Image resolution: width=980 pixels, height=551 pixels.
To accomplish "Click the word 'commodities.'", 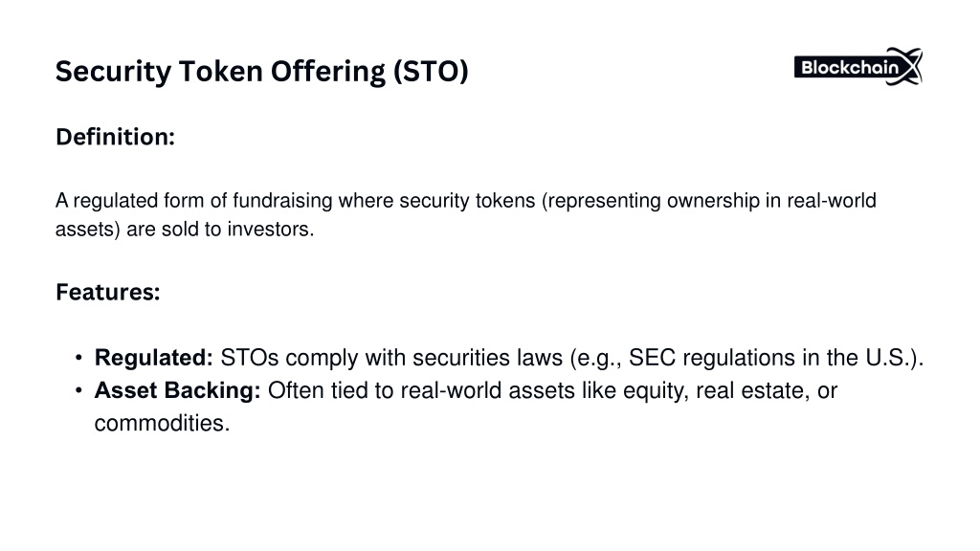I will (x=162, y=424).
